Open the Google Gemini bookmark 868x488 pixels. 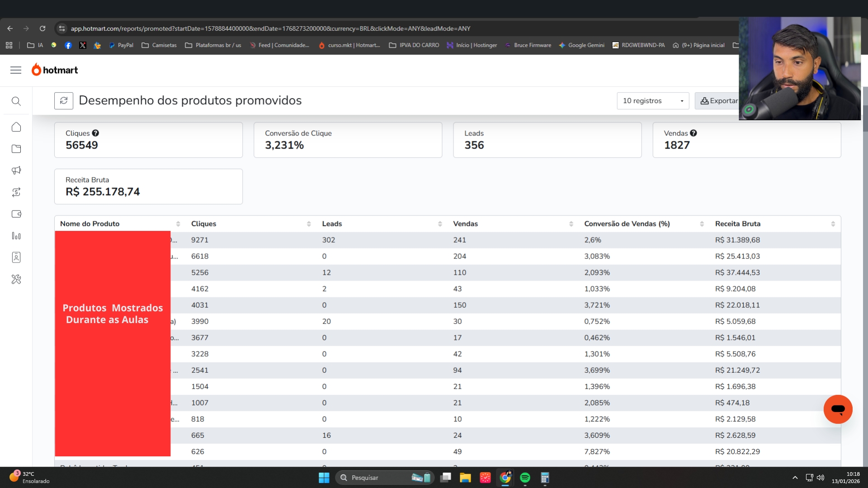point(581,45)
